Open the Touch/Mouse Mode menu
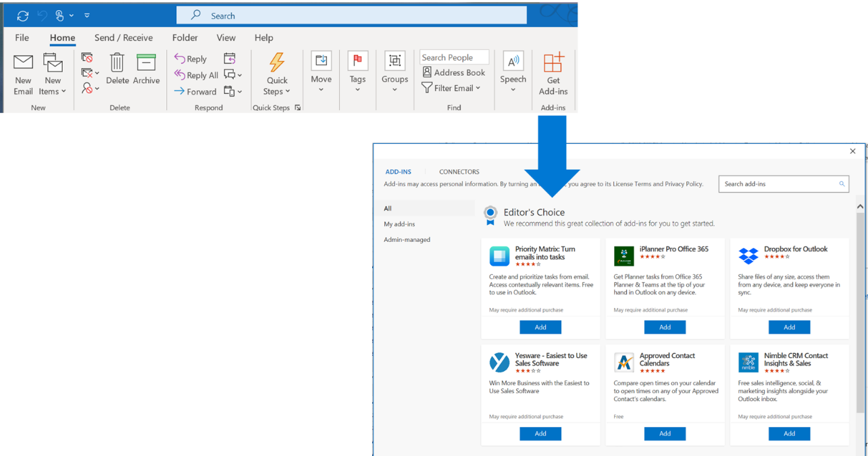Screen dimensions: 868x456 coord(63,16)
